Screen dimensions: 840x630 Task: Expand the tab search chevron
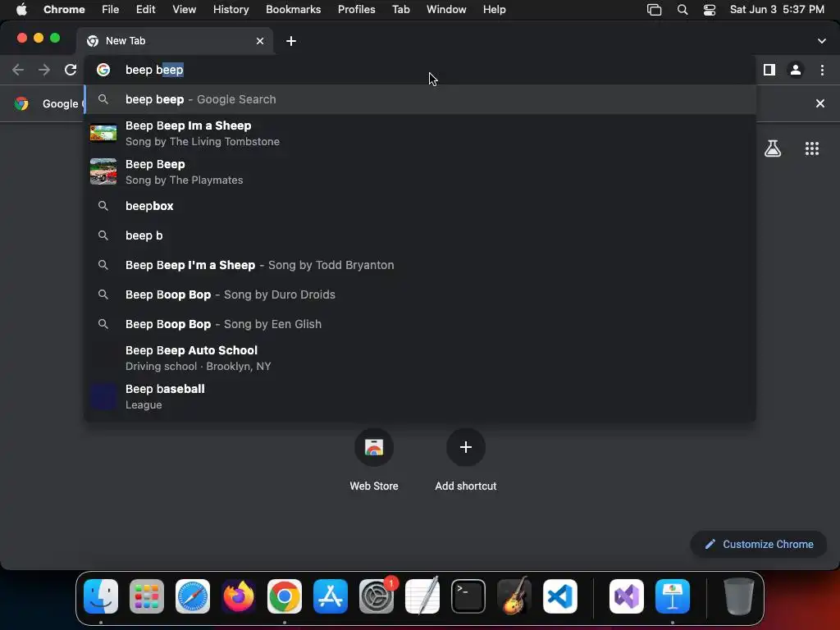coord(821,41)
